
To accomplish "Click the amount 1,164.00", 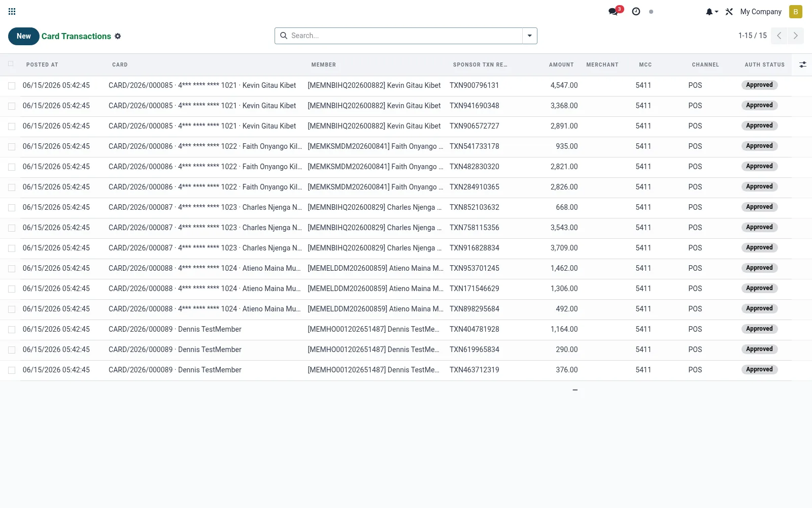I will (564, 329).
